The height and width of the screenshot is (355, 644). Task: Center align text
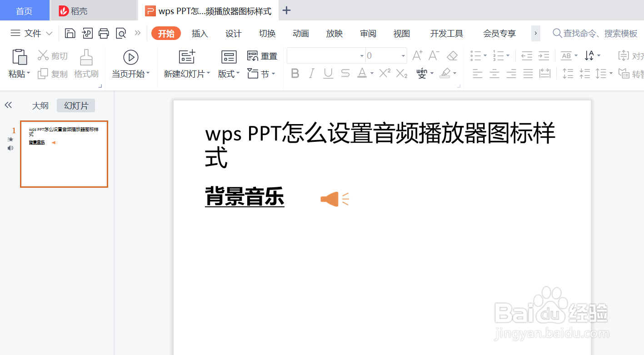[494, 73]
